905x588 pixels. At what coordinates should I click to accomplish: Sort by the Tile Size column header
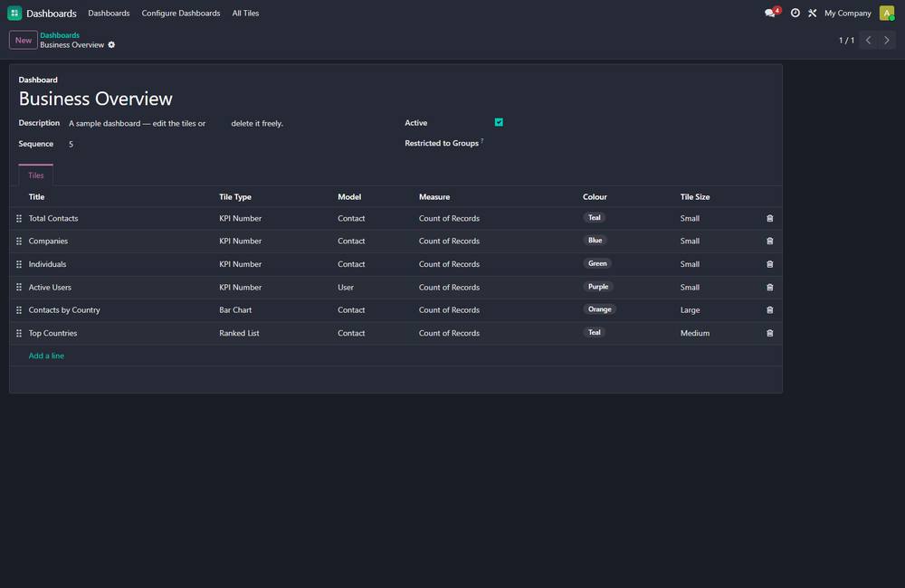[695, 197]
